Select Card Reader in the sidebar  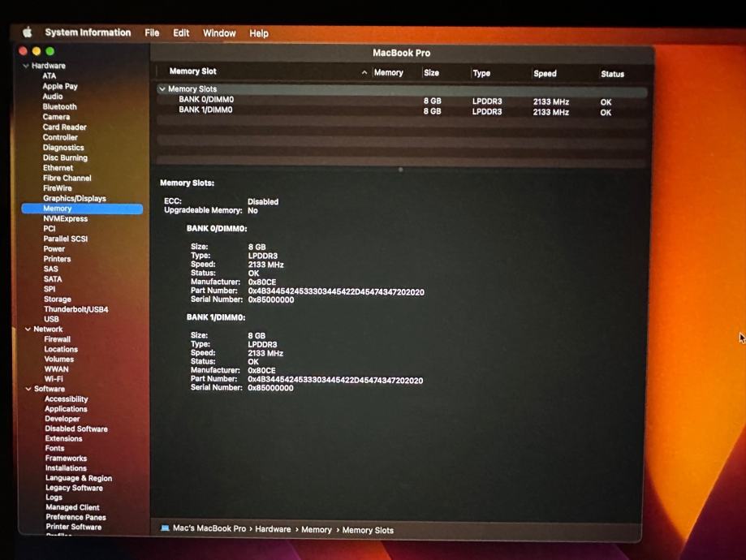click(64, 127)
